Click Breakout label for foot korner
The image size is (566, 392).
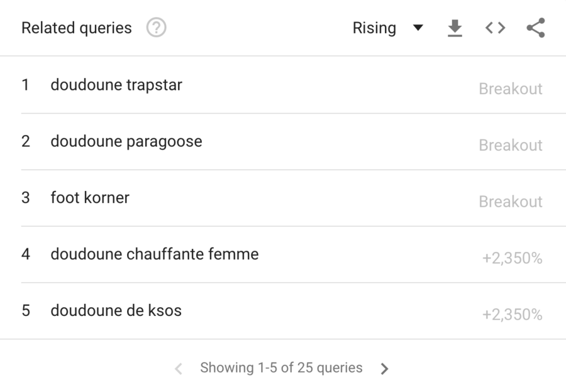pyautogui.click(x=510, y=202)
